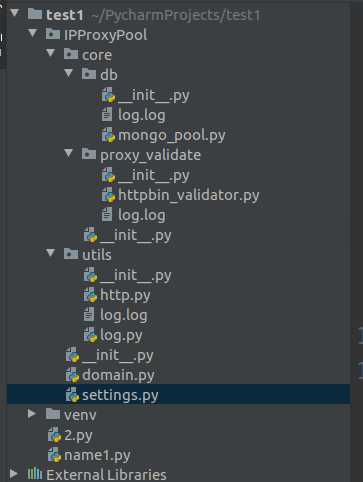Select the core folder label

tap(97, 55)
